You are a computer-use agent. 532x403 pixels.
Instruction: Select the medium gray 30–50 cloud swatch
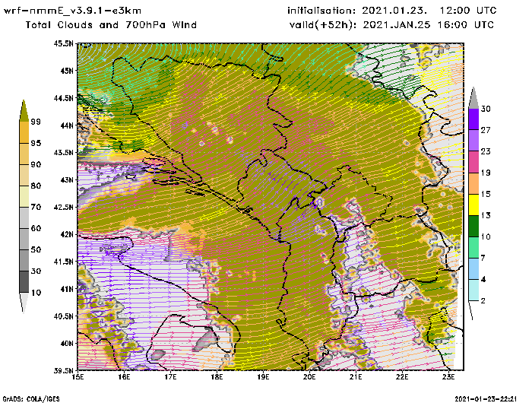[24, 260]
